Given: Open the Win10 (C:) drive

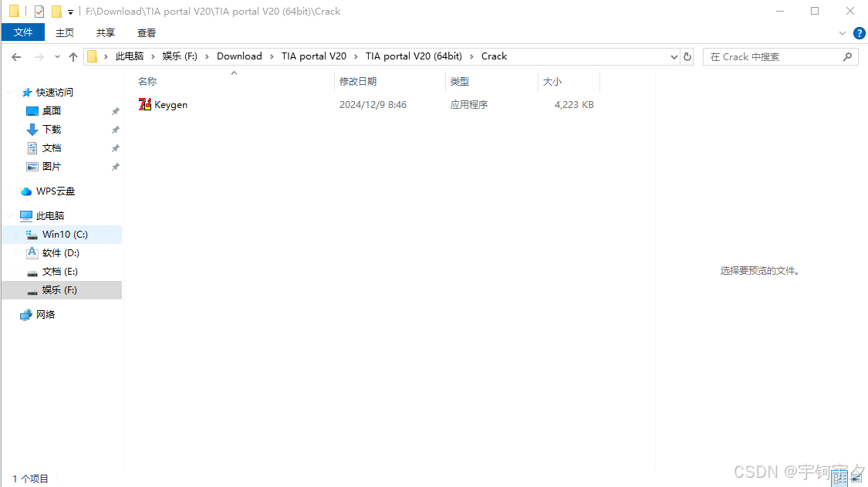Looking at the screenshot, I should point(65,235).
